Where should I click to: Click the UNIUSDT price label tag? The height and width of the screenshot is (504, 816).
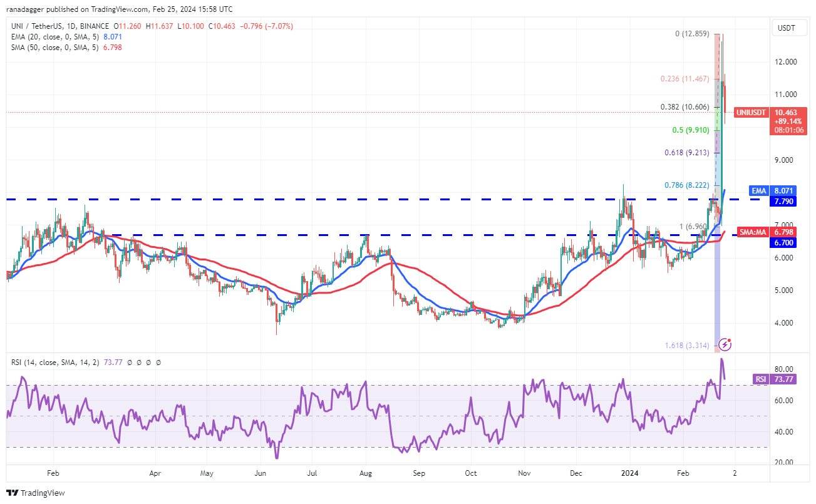751,111
